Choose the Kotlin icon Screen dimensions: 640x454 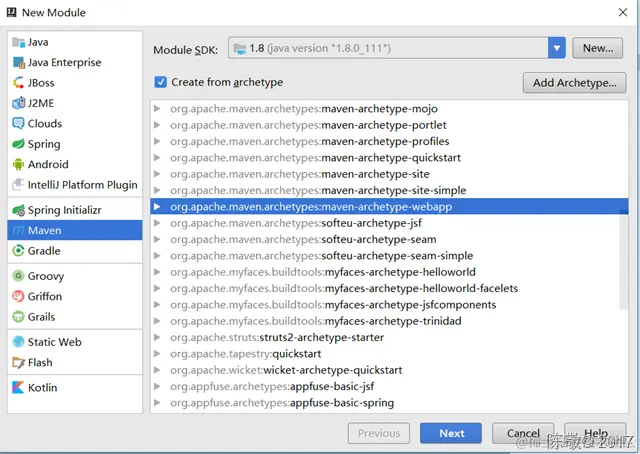[x=18, y=387]
